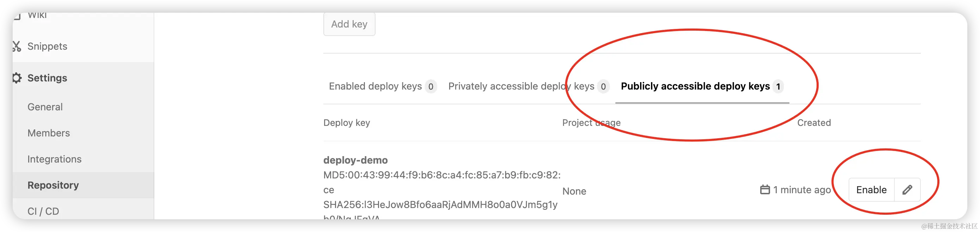Click the Settings gear icon
The image size is (980, 232).
[17, 78]
